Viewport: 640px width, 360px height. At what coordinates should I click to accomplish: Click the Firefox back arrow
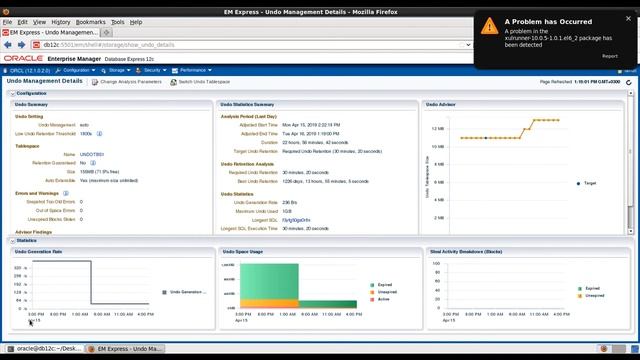(8, 45)
